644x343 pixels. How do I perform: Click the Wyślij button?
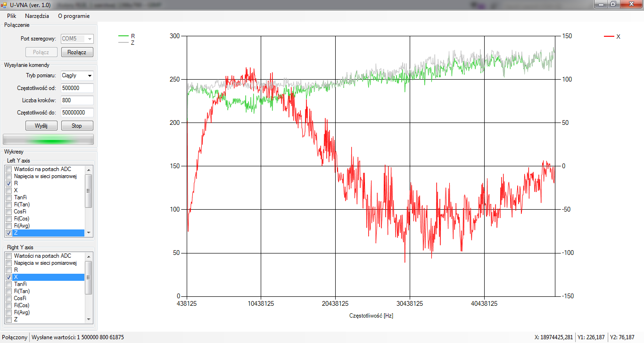click(x=41, y=126)
